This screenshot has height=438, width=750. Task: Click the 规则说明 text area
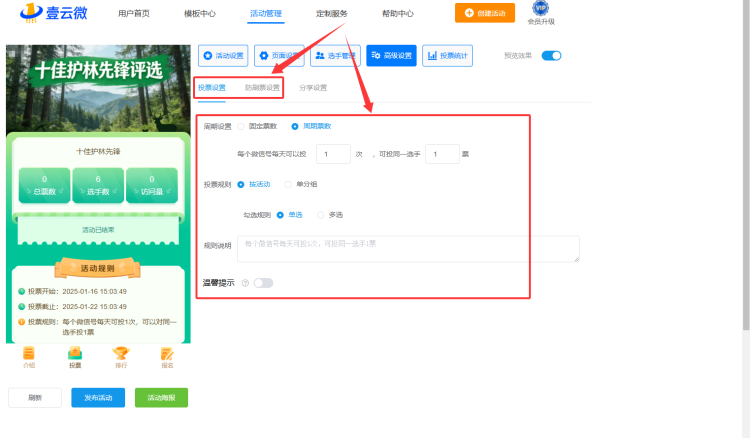coord(408,249)
